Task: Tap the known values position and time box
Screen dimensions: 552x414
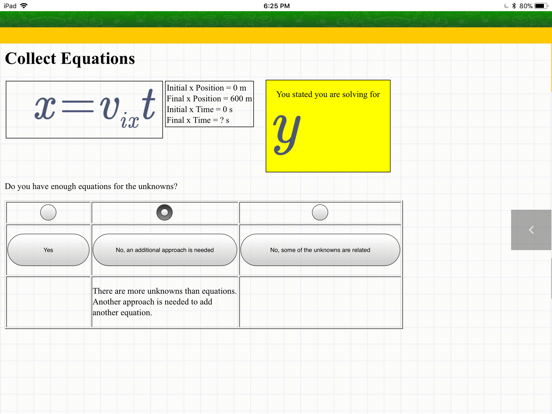Action: click(209, 104)
